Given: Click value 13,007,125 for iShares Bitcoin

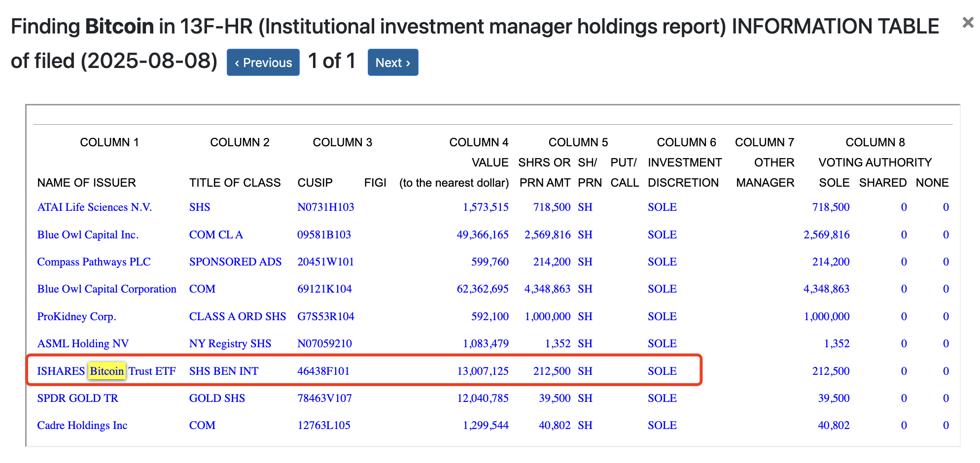Looking at the screenshot, I should click(x=483, y=371).
